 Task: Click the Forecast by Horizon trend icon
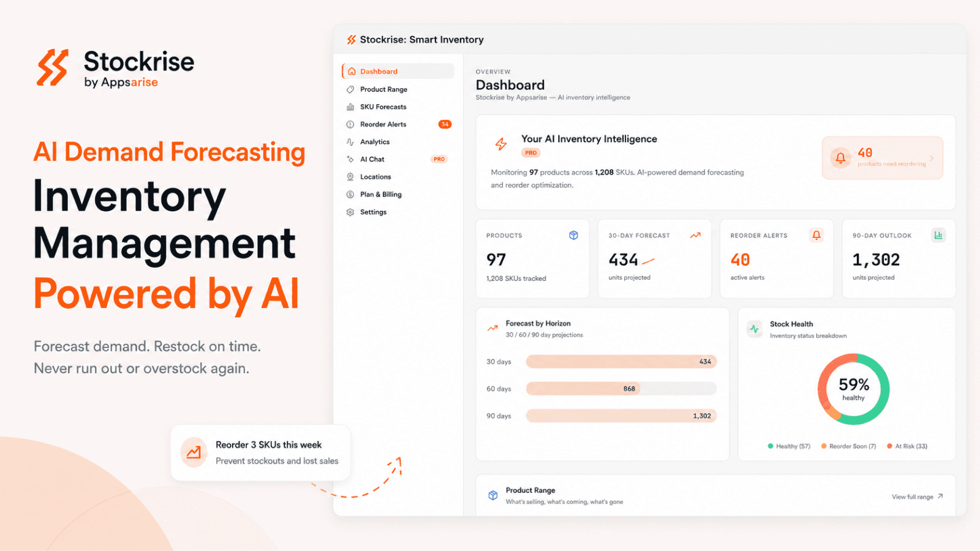[x=492, y=328]
